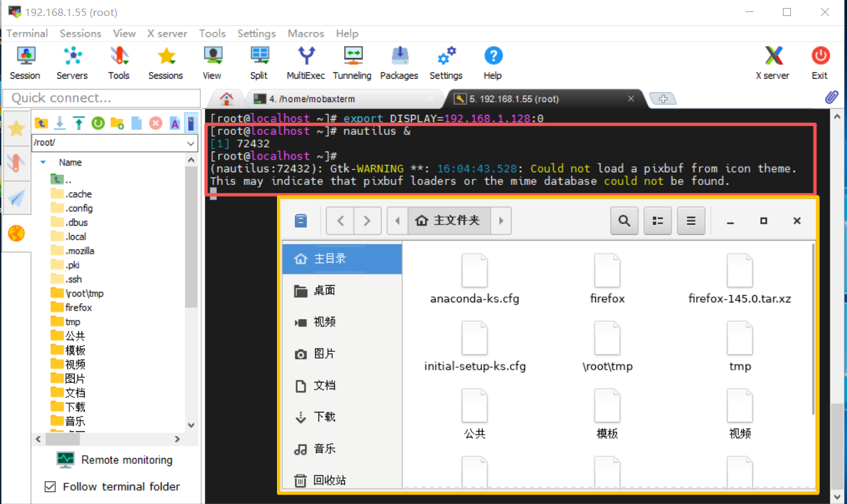Click the red delete icon in SFTP toolbar
The height and width of the screenshot is (504, 847).
[x=156, y=123]
